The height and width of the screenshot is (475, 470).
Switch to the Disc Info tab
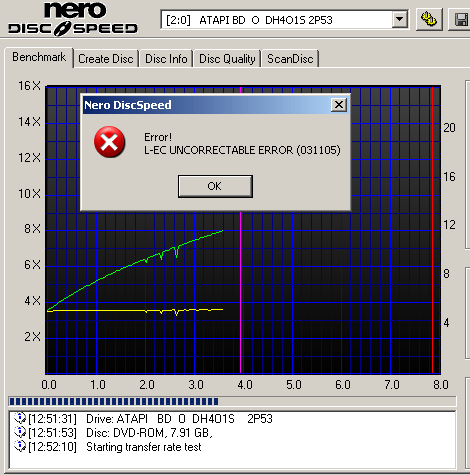(166, 59)
